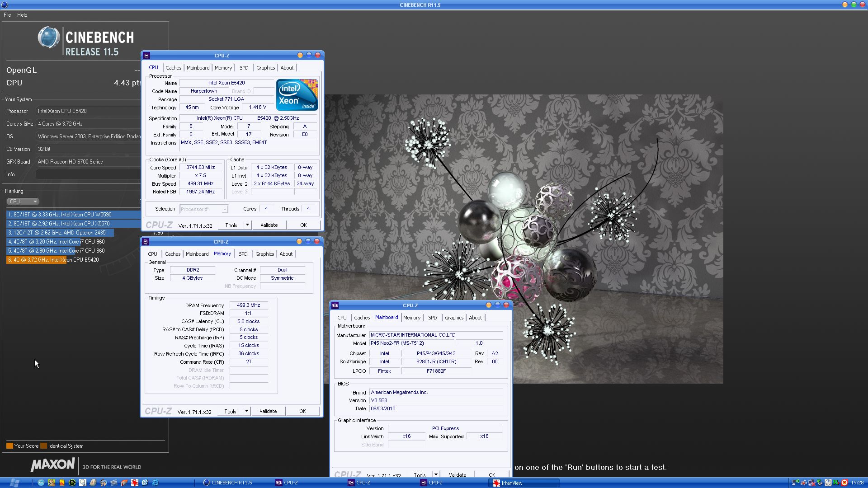
Task: Expand Tools dropdown arrow in Mainboard CPU-Z window
Action: [436, 474]
